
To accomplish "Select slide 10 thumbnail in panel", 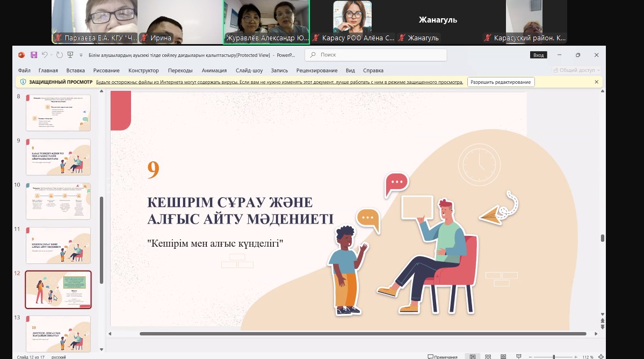I will point(59,201).
